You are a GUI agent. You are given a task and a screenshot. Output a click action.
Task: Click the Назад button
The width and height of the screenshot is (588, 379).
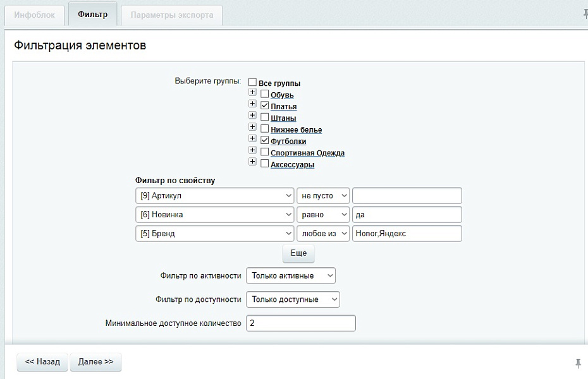click(42, 361)
